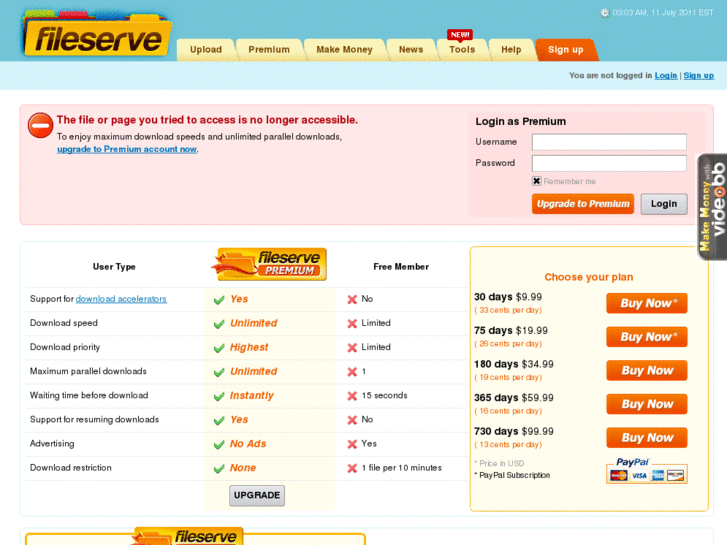
Task: Click the PayPal logo
Action: (632, 462)
